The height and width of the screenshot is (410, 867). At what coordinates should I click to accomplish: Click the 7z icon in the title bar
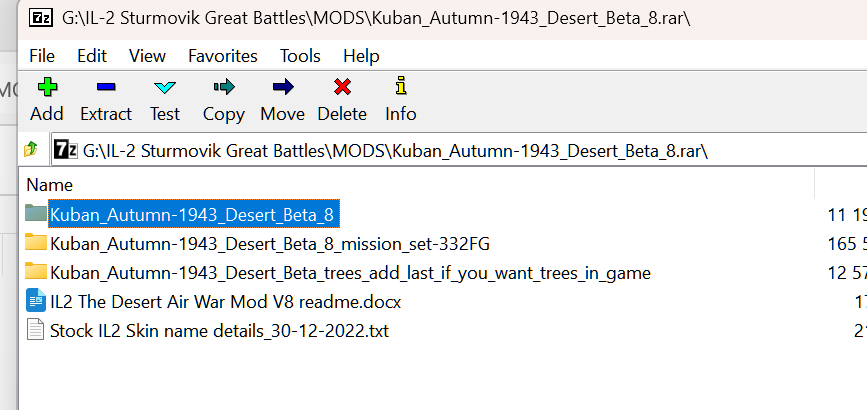tap(42, 19)
